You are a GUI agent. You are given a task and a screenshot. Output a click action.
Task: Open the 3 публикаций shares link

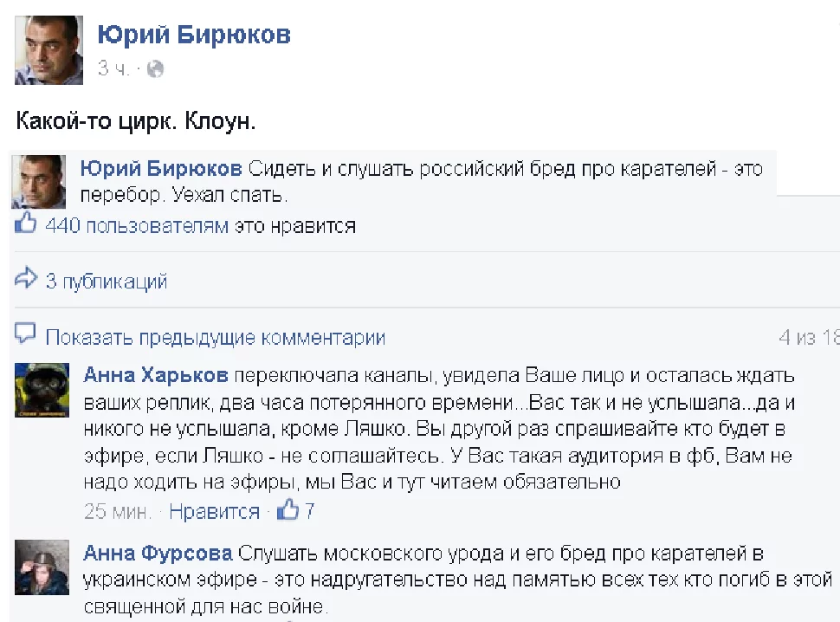click(106, 281)
